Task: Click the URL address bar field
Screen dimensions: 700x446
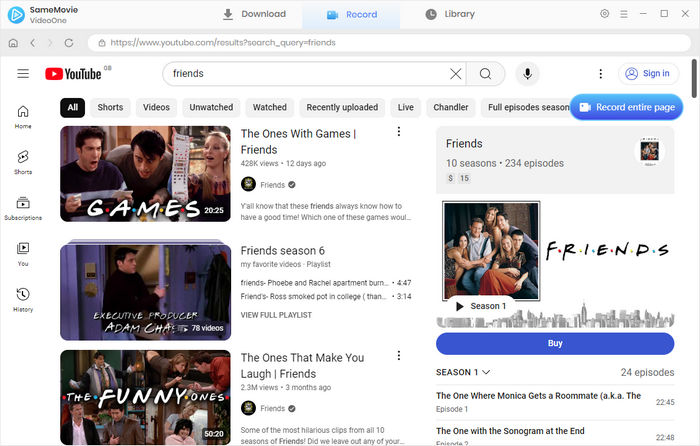Action: (389, 43)
